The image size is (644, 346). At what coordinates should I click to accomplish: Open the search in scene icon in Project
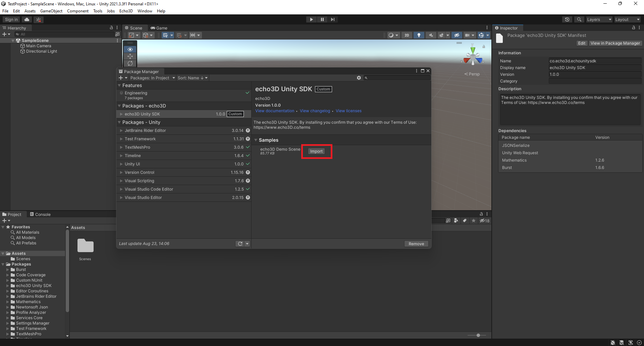[x=448, y=221]
